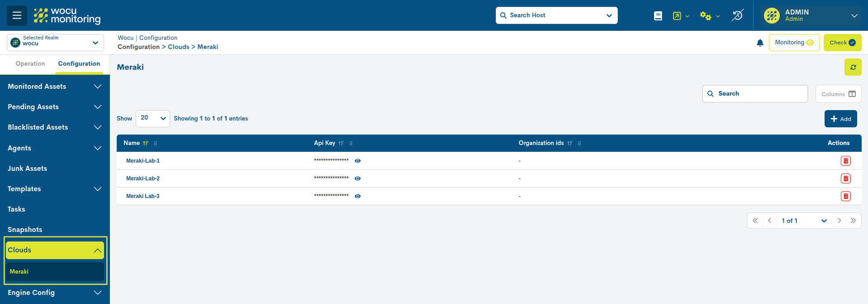868x304 pixels.
Task: Open the page selector '1 of 1'
Action: (804, 221)
